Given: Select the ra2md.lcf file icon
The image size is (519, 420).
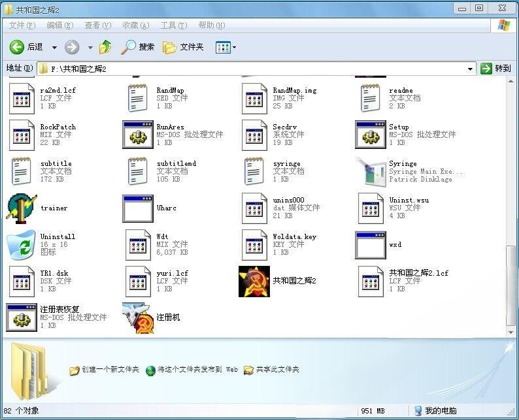Looking at the screenshot, I should (x=22, y=99).
